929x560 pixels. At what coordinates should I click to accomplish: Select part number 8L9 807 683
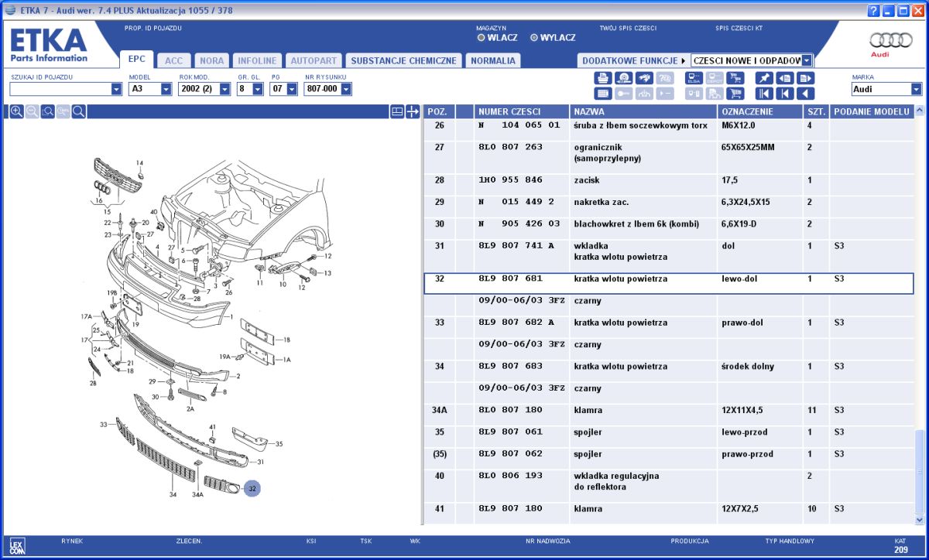[x=511, y=367]
